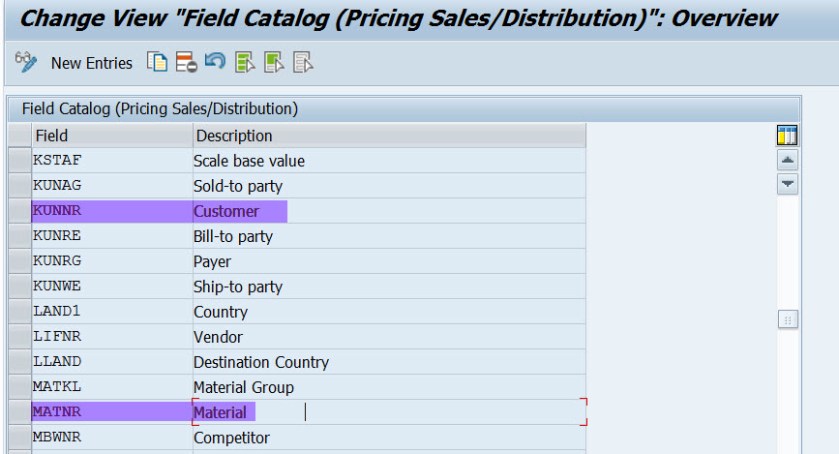
Task: Select the row marker beside KSTAF
Action: click(19, 160)
